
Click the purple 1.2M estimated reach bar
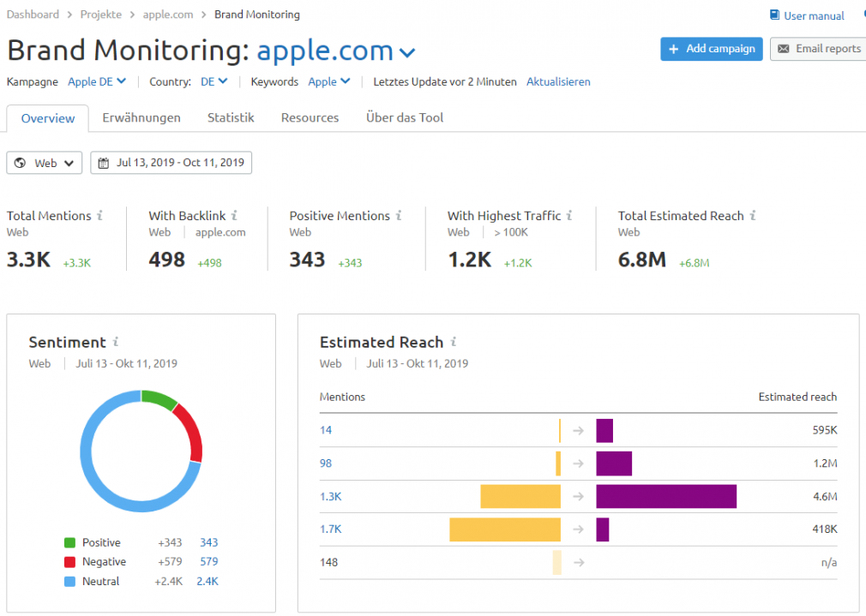click(x=614, y=463)
